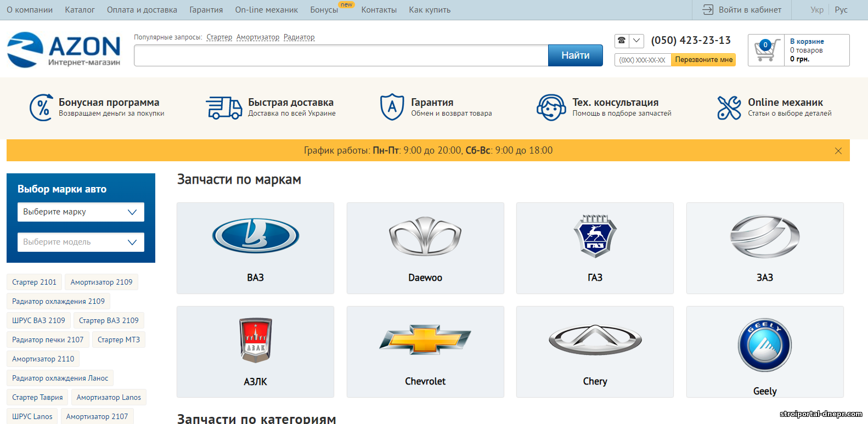Click the login door icon
This screenshot has height=424, width=868.
coord(708,10)
